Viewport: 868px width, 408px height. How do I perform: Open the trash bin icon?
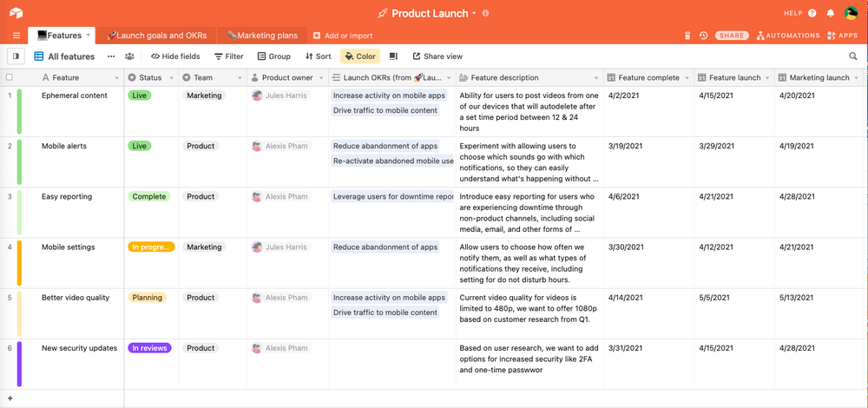(687, 36)
